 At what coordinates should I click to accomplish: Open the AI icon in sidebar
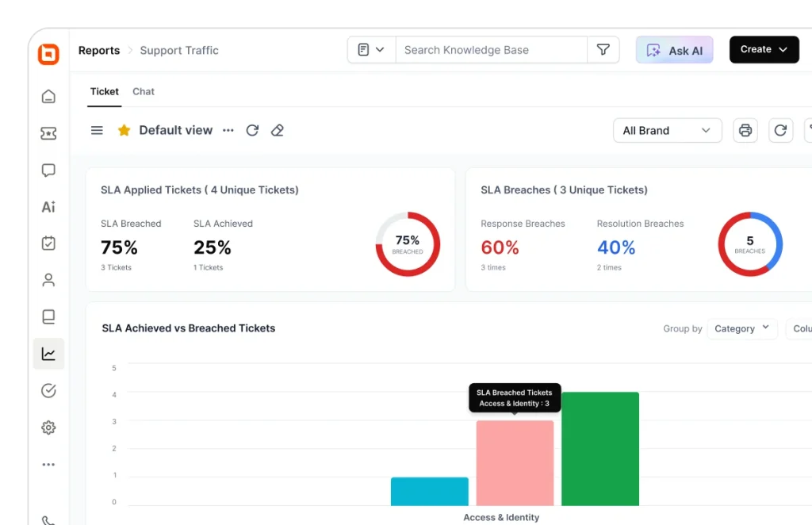point(48,207)
